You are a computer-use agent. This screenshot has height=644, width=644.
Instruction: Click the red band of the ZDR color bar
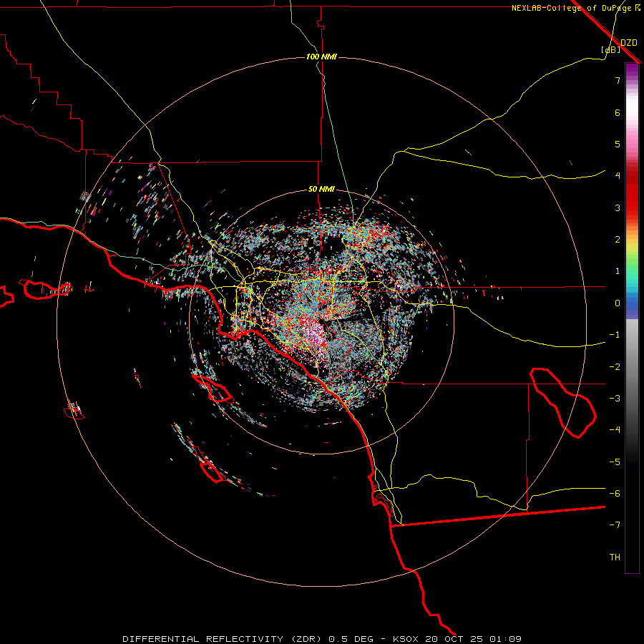click(x=632, y=192)
